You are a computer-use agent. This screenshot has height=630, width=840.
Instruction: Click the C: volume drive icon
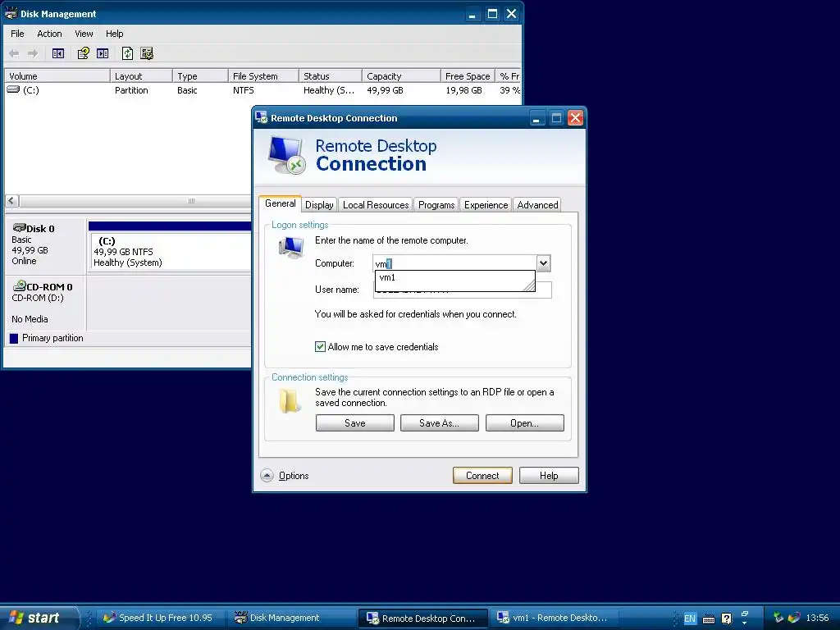13,89
